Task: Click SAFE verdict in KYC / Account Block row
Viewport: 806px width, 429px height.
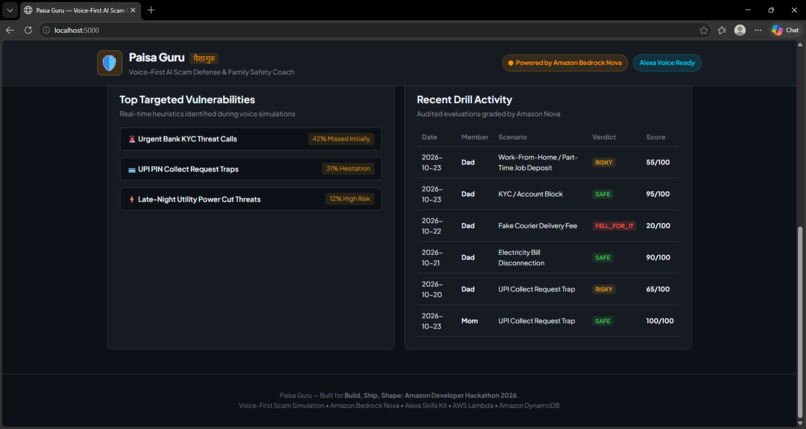Action: [602, 194]
